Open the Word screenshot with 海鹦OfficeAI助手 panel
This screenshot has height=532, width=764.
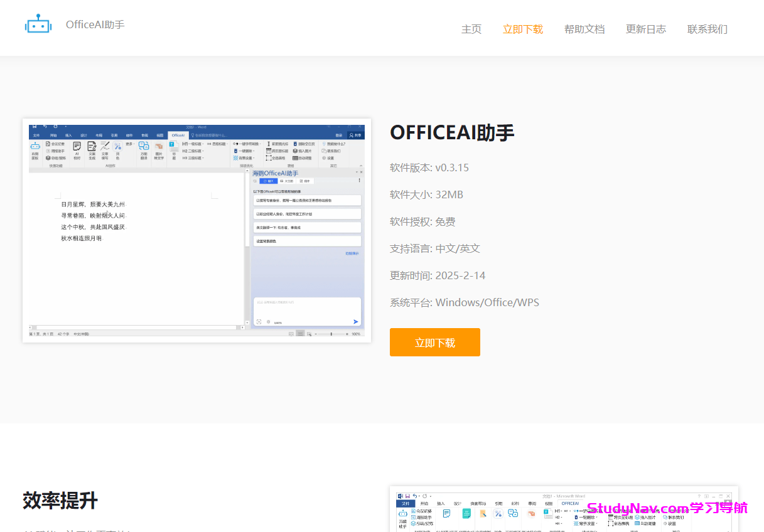pos(196,230)
